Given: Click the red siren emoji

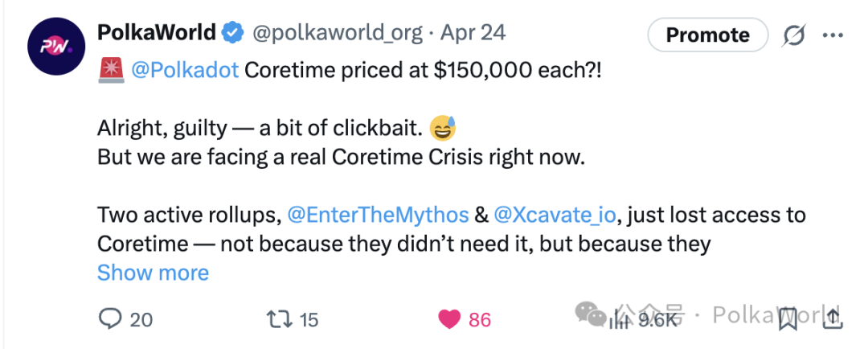Looking at the screenshot, I should coord(111,72).
